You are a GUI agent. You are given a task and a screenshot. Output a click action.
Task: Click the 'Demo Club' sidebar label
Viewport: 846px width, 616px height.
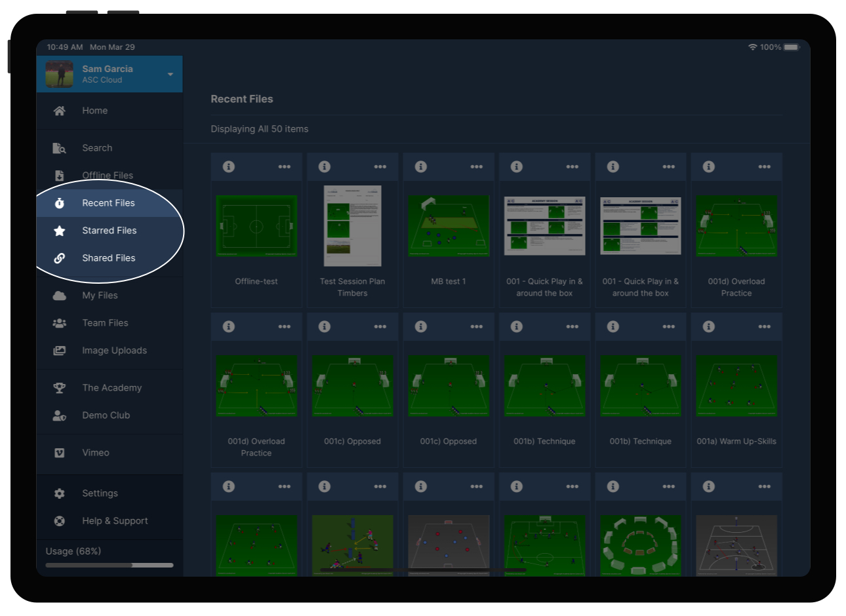point(106,415)
